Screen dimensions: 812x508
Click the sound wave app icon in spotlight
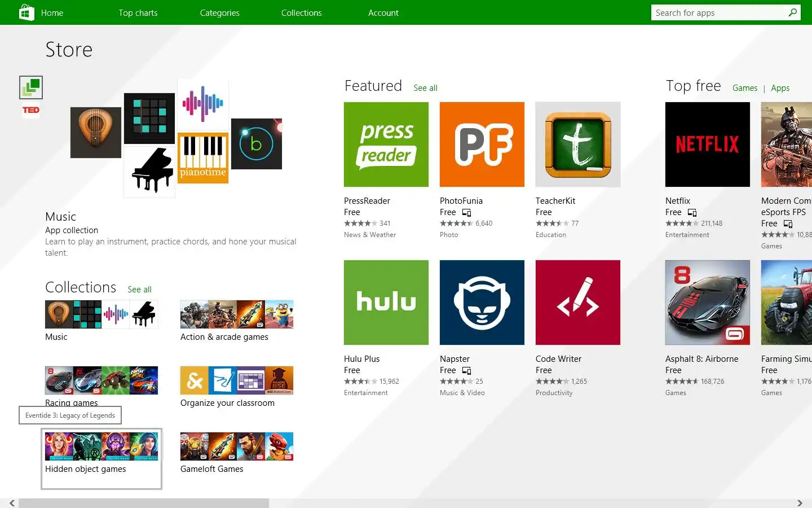(x=203, y=104)
